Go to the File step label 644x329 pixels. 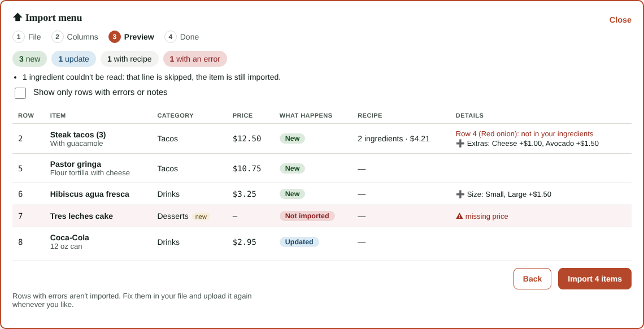(34, 37)
